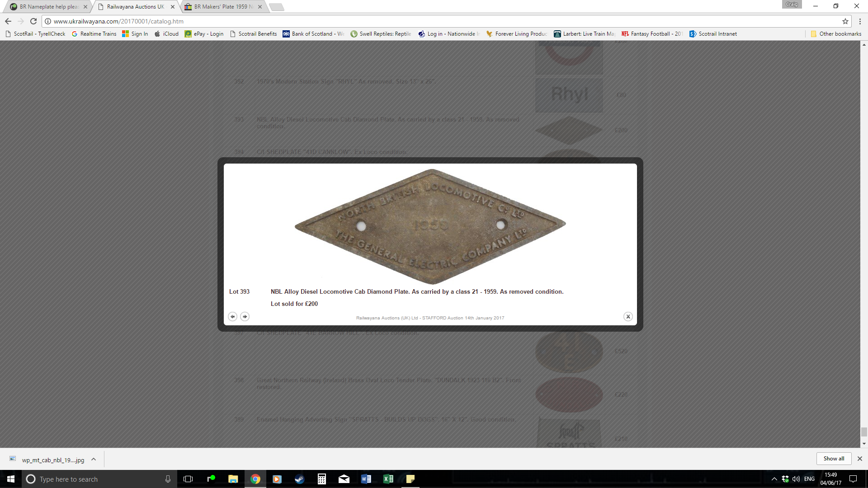Click the address bar URL

(x=118, y=21)
